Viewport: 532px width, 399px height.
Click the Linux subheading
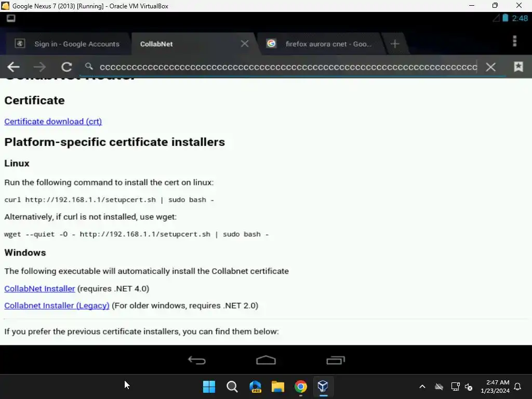(x=17, y=163)
